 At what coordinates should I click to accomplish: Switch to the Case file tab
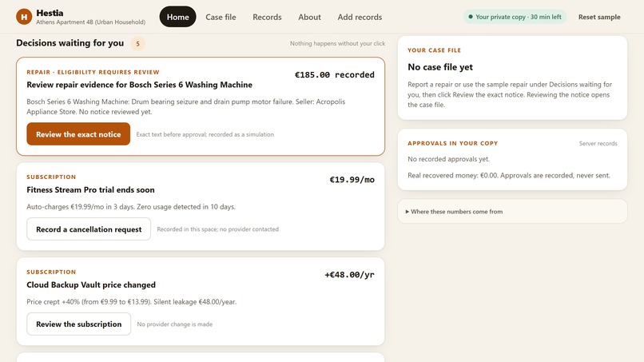click(221, 17)
